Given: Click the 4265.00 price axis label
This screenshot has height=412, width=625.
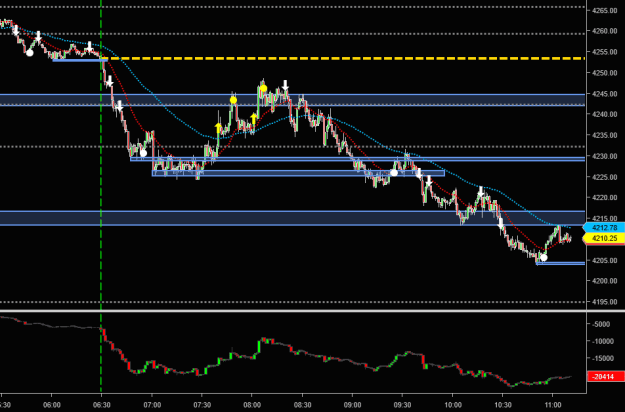Looking at the screenshot, I should 604,10.
